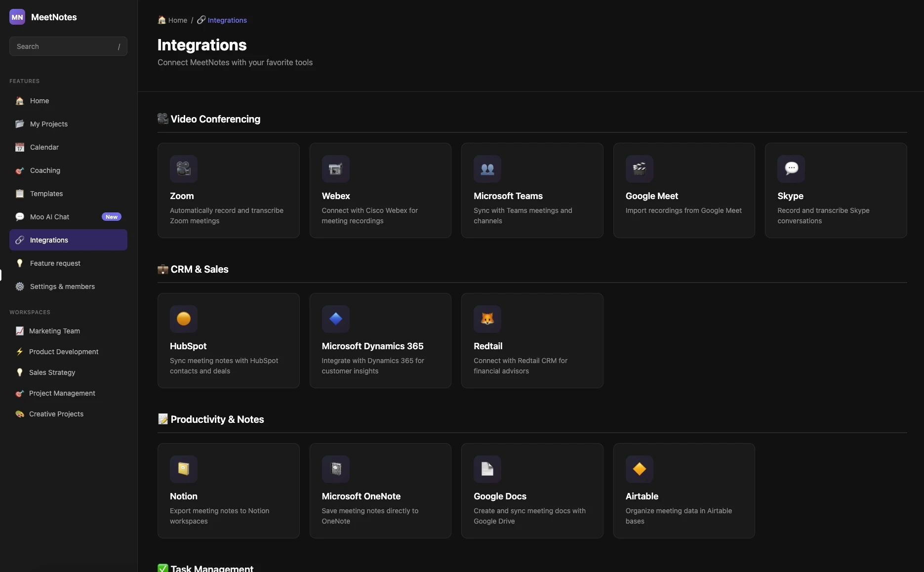This screenshot has height=572, width=924.
Task: Click the Microsoft OneNote notebook icon
Action: tap(336, 469)
